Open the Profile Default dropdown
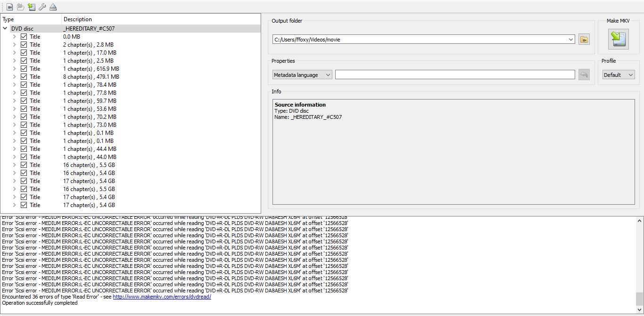The width and height of the screenshot is (644, 316). pos(619,75)
